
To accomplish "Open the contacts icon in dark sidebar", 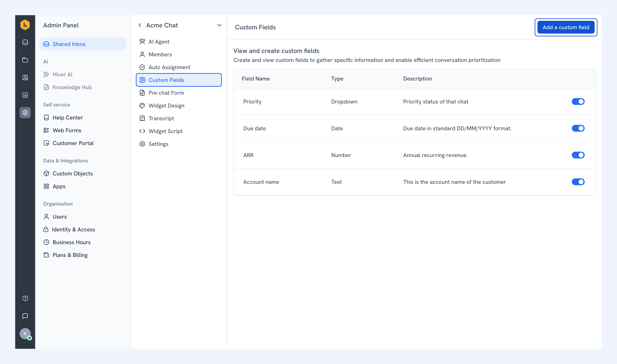I will tap(25, 78).
